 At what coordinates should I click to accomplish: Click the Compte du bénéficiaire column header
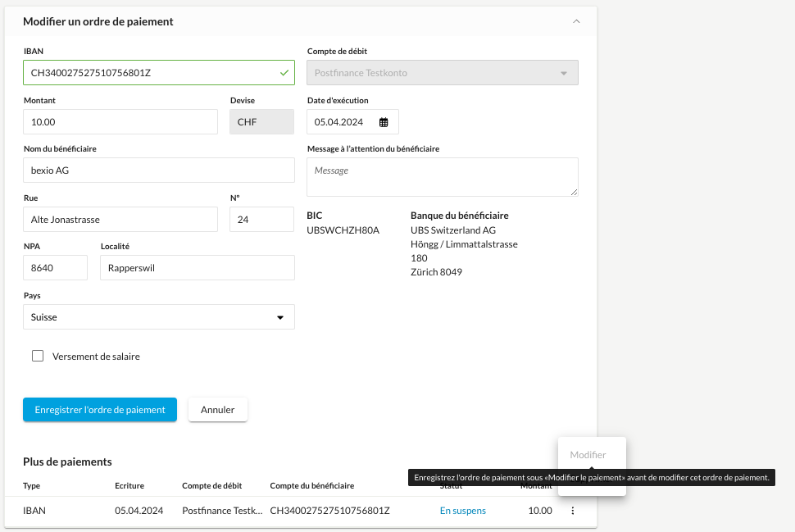[x=311, y=486]
